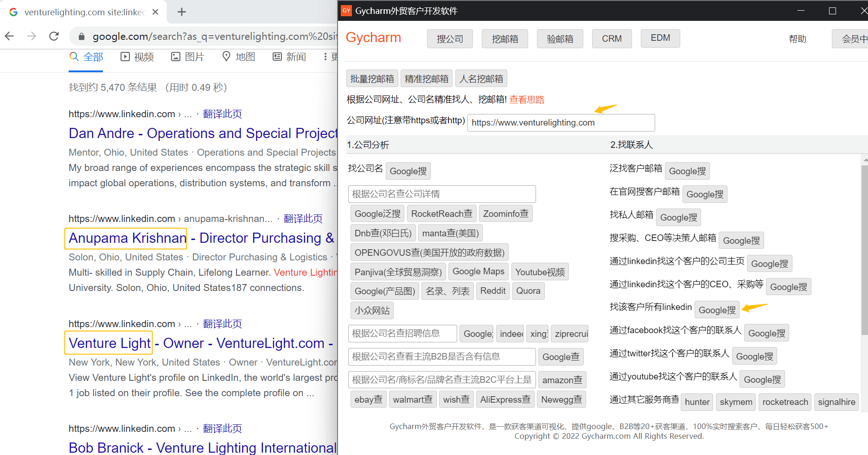Open the 搜公司 menu
Screen dimensions: 868x455
[x=450, y=39]
